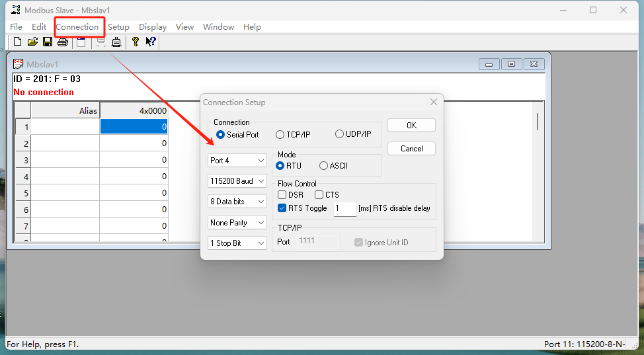644x355 pixels.
Task: Open the Connection menu
Action: coord(77,26)
